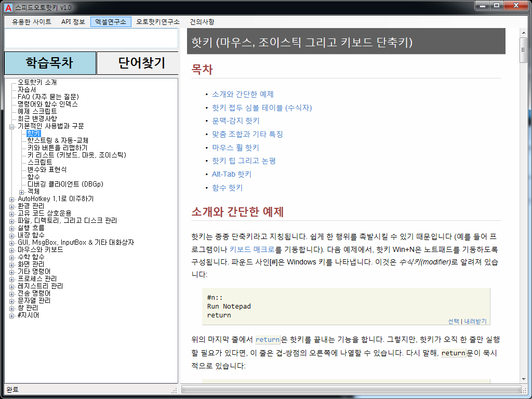Select 함수 in the tree
The width and height of the screenshot is (532, 399).
tap(34, 177)
